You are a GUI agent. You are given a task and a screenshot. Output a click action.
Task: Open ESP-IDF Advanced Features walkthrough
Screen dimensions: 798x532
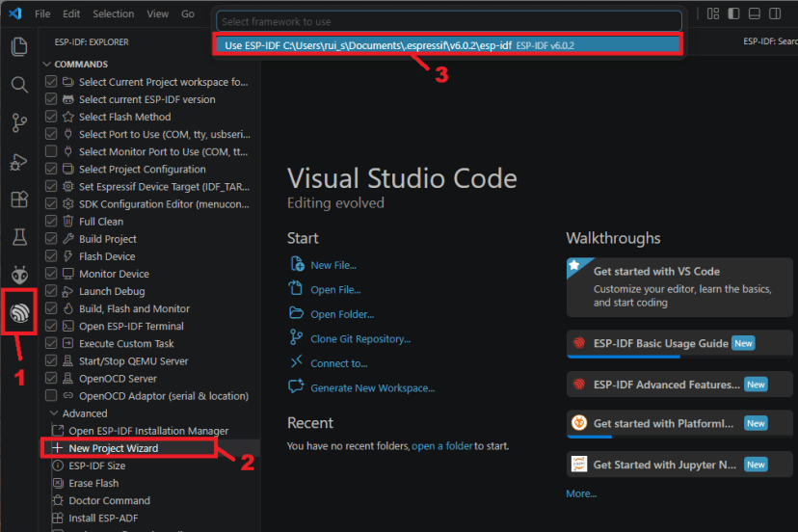coord(678,385)
